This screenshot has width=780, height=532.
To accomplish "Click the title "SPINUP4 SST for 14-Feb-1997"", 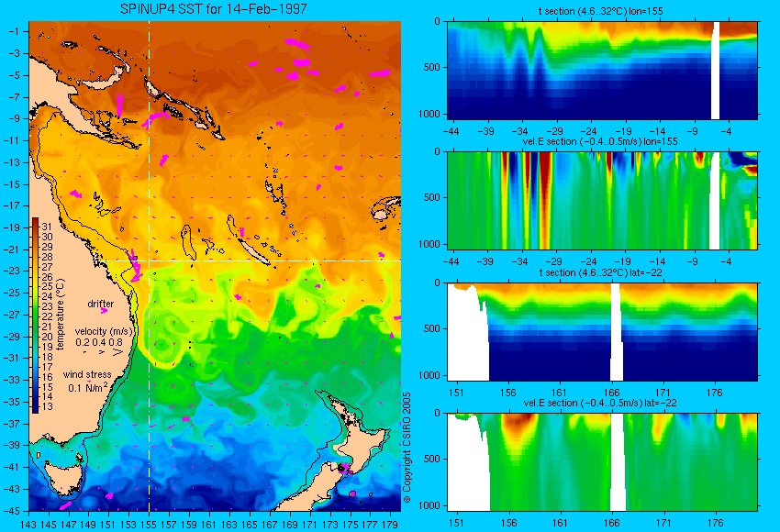I will (214, 9).
